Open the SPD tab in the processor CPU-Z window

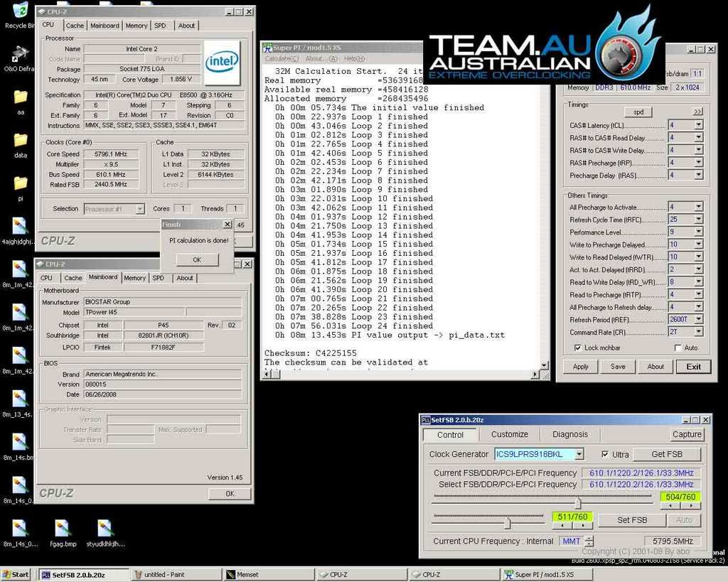click(160, 26)
